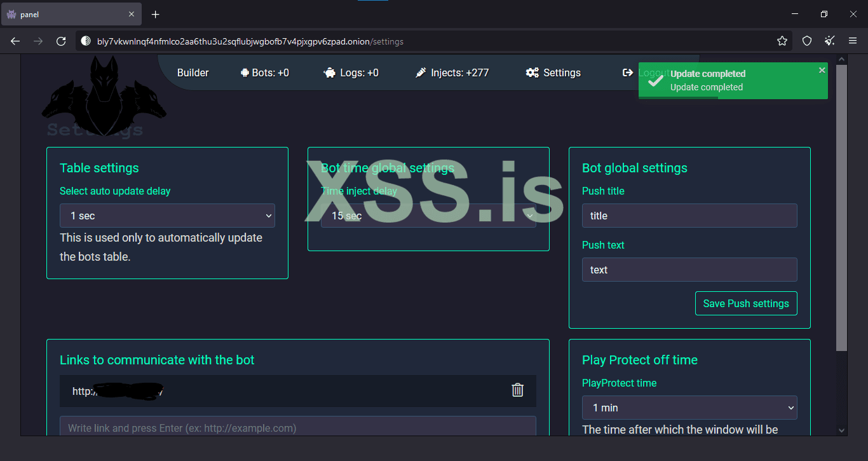Bookmark this page with the star
The height and width of the screenshot is (461, 868).
[782, 41]
